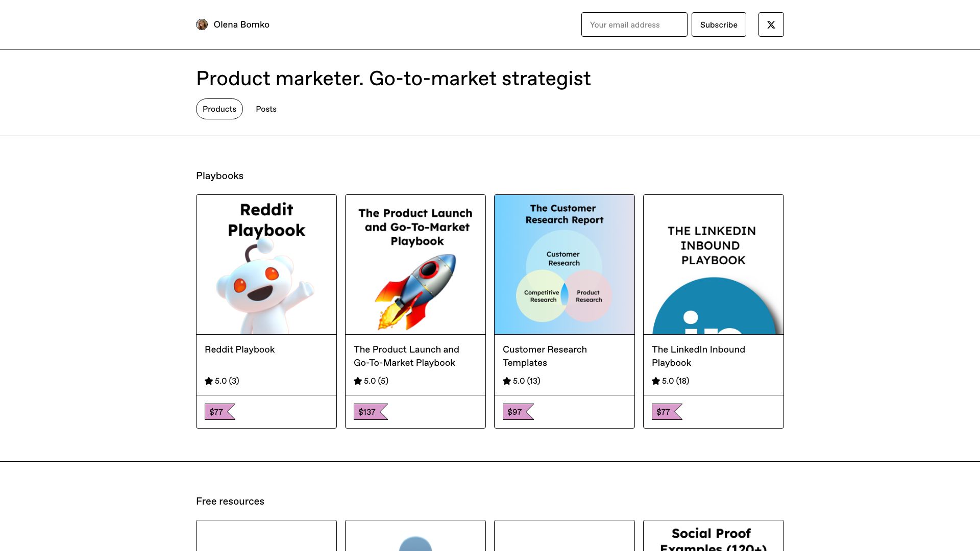Click the Reddit Playbook cover thumbnail
The image size is (980, 551).
(x=266, y=264)
